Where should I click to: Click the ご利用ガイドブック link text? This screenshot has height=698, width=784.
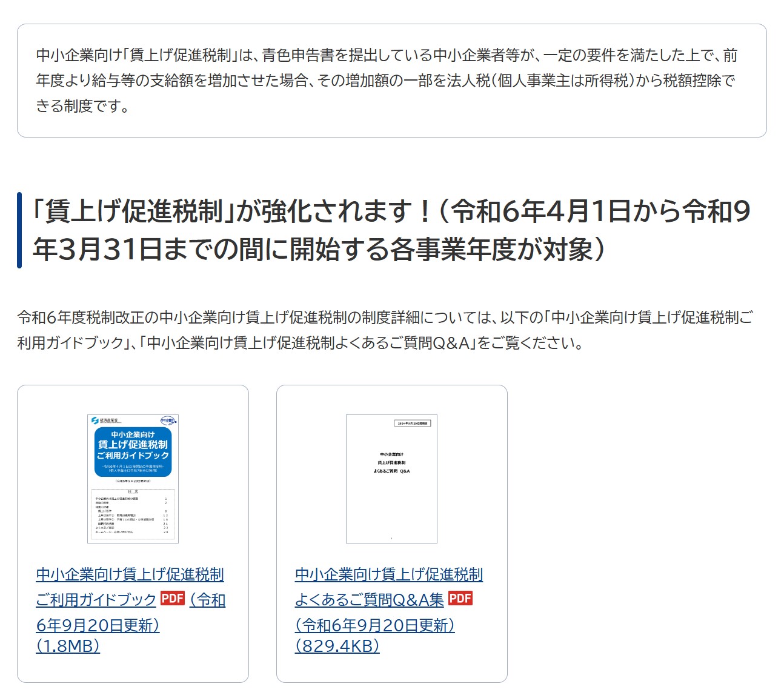96,600
